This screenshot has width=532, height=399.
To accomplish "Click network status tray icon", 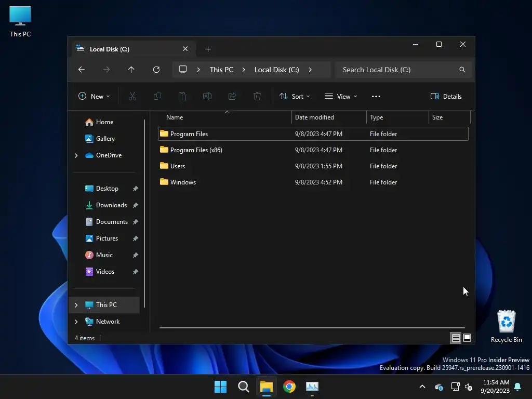I will pyautogui.click(x=455, y=387).
